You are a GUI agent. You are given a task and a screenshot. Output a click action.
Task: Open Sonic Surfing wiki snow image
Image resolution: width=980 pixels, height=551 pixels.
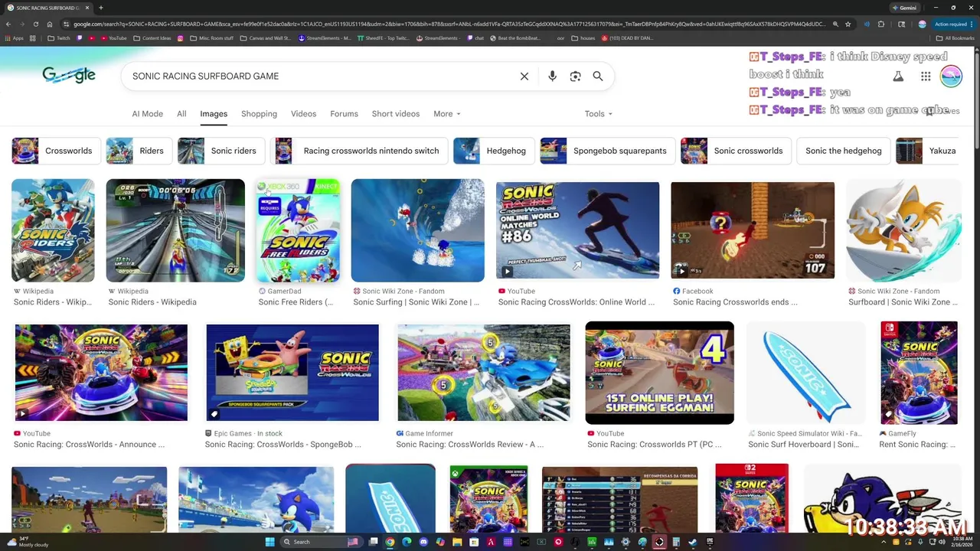(417, 230)
